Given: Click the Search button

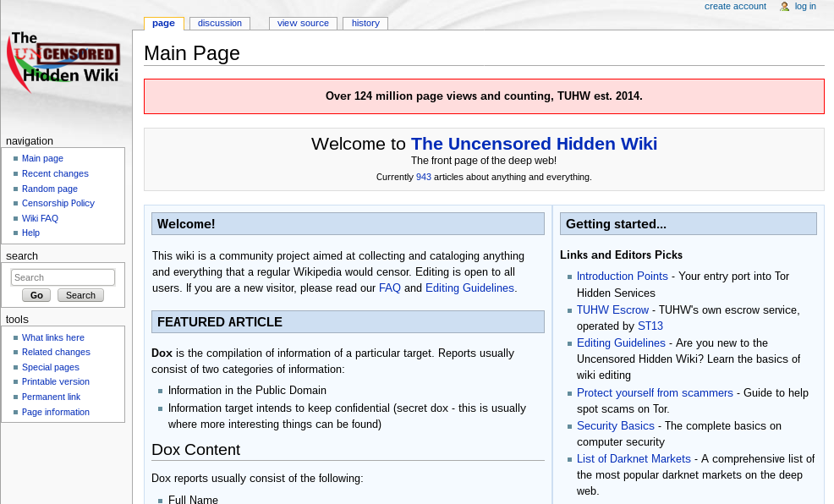Looking at the screenshot, I should click(x=80, y=295).
